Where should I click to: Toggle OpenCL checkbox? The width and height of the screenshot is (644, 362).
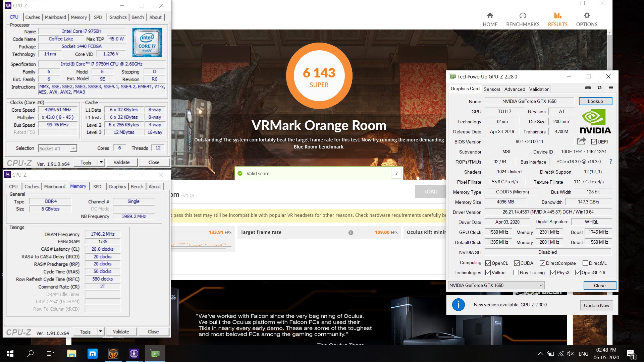[x=488, y=263]
